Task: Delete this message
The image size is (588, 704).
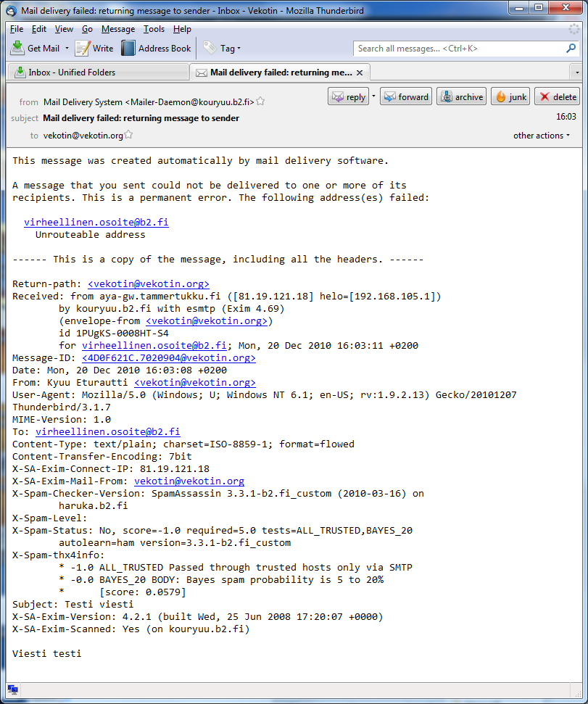Action: pyautogui.click(x=558, y=97)
